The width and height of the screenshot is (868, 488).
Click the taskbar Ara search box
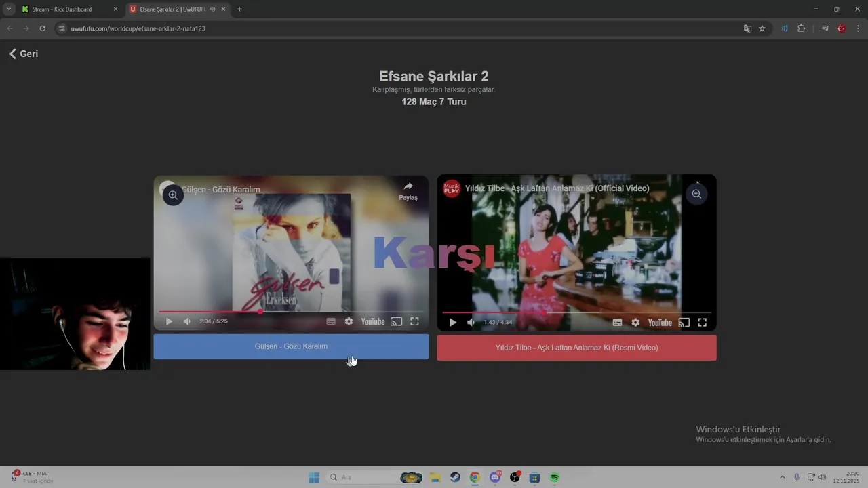pyautogui.click(x=375, y=477)
